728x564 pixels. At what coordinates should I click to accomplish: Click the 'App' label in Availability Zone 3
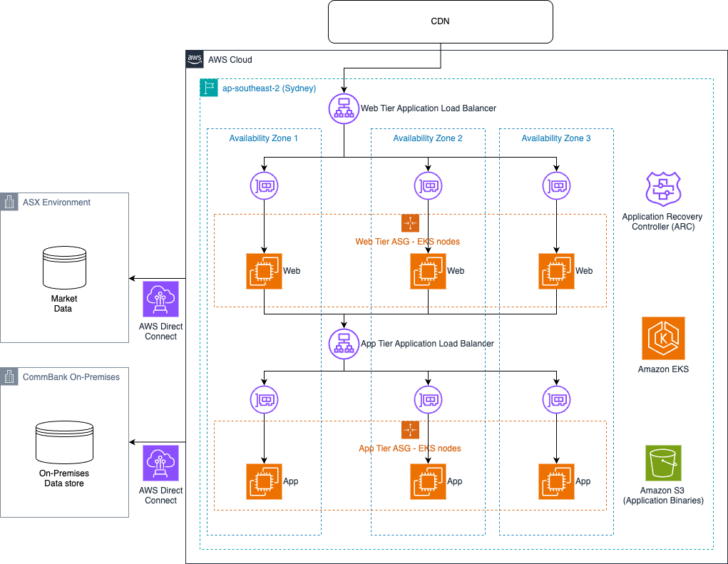coord(583,481)
